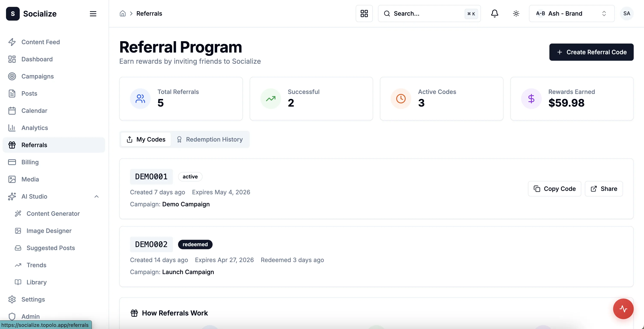Open the red activity pulse floating button

(623, 308)
